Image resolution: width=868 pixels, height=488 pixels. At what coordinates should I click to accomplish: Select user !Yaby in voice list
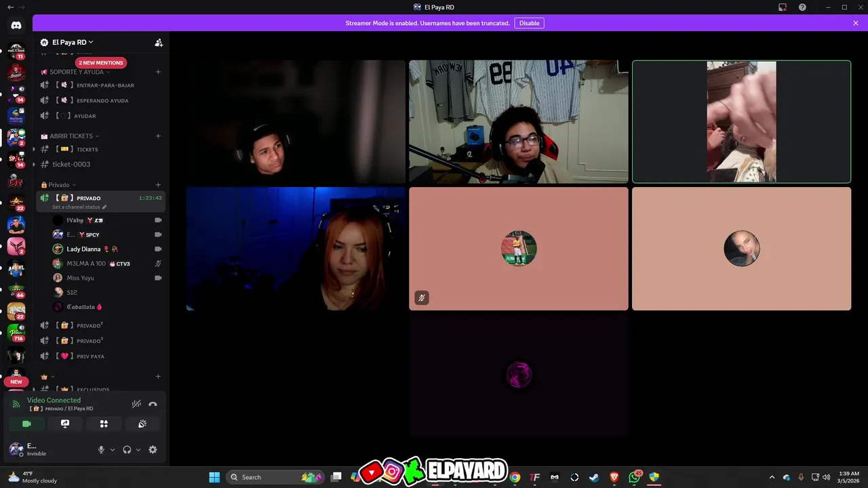[107, 220]
